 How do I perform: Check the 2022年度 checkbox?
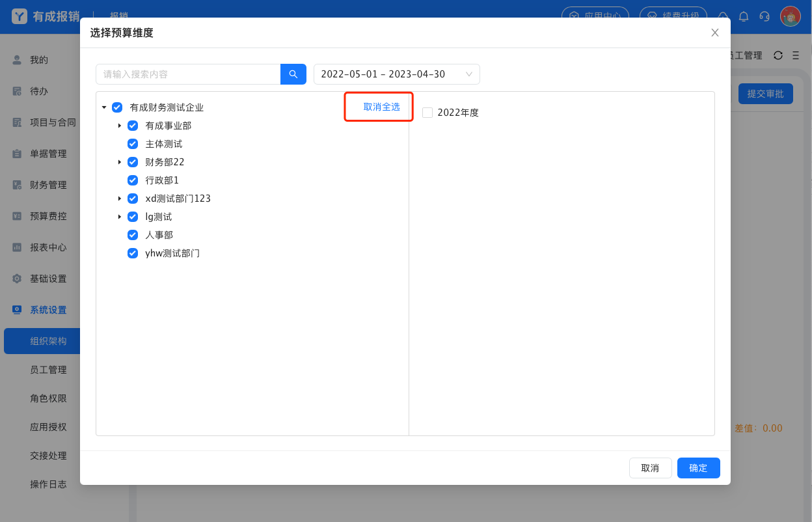coord(427,113)
